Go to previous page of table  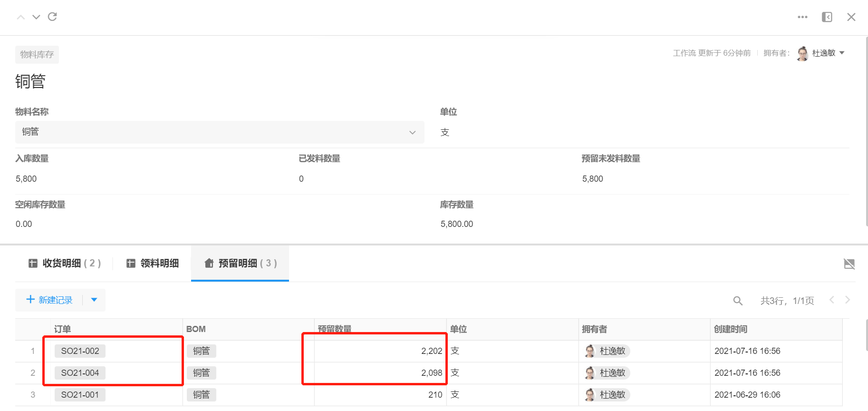831,300
